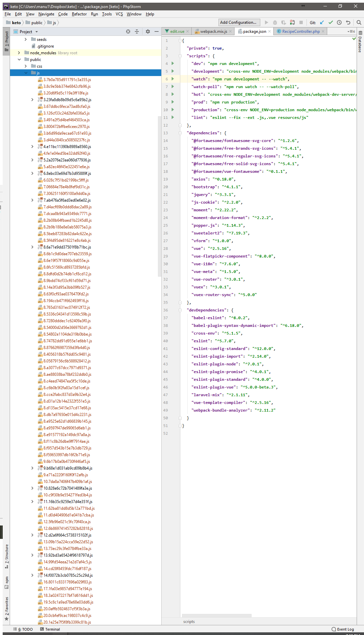Open the Terminal tool window

coord(50,629)
